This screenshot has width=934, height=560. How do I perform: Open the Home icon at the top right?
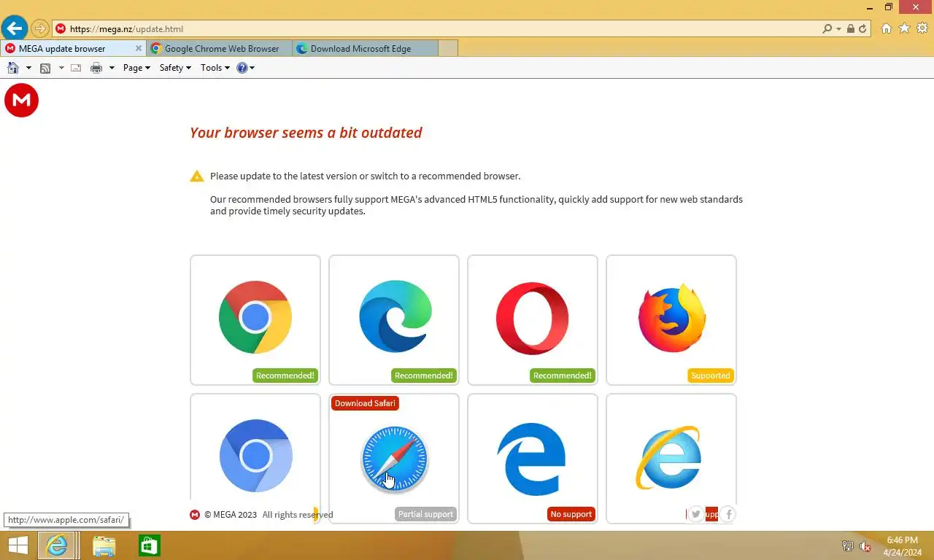tap(887, 28)
